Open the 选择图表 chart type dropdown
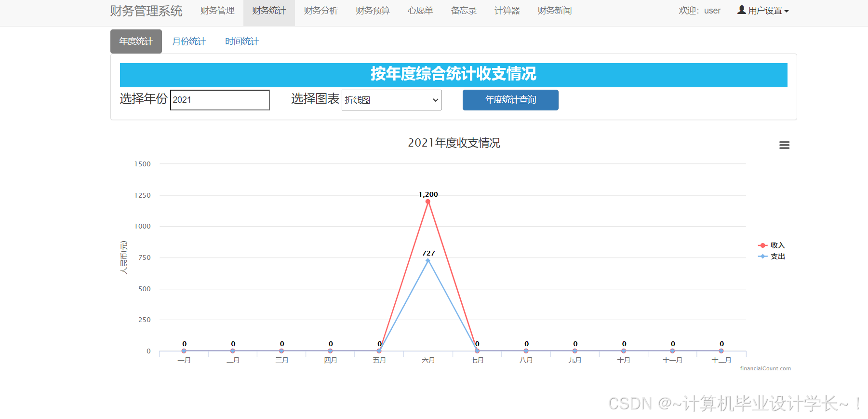 pyautogui.click(x=391, y=100)
